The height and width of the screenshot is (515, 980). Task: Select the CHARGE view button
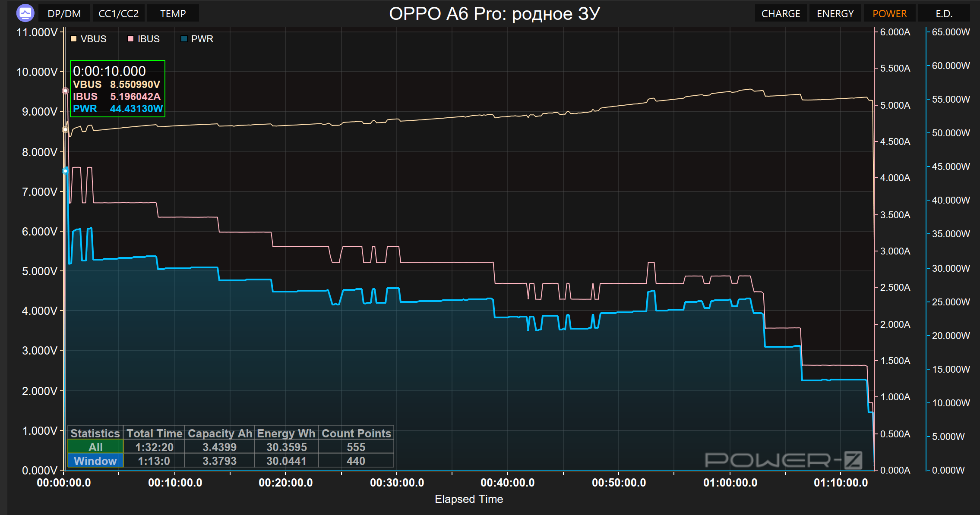(x=781, y=13)
